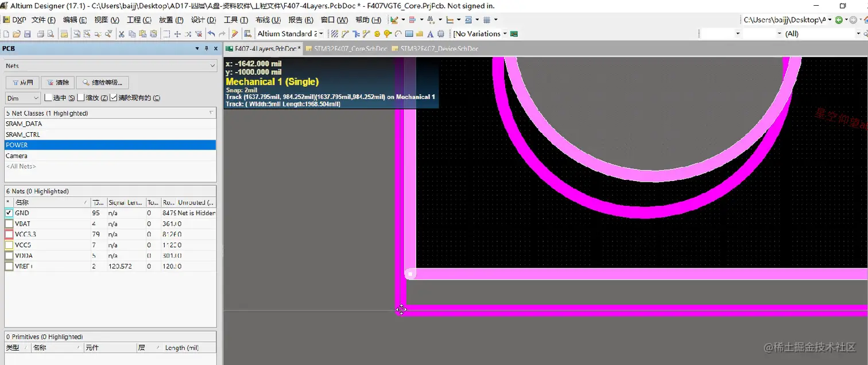The height and width of the screenshot is (365, 868).
Task: Toggle the 缩放 (Z) checkbox
Action: coord(81,98)
